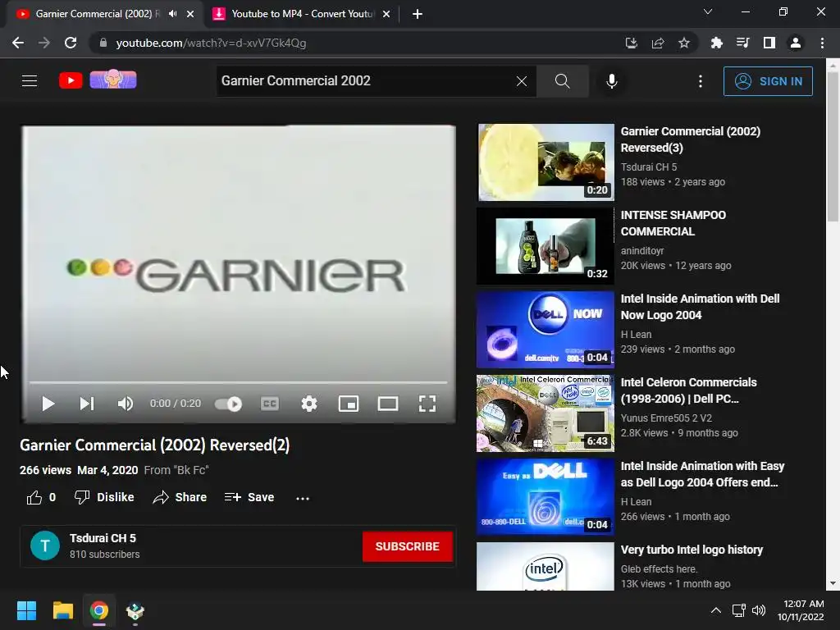
Task: Dislike the video
Action: click(x=104, y=497)
